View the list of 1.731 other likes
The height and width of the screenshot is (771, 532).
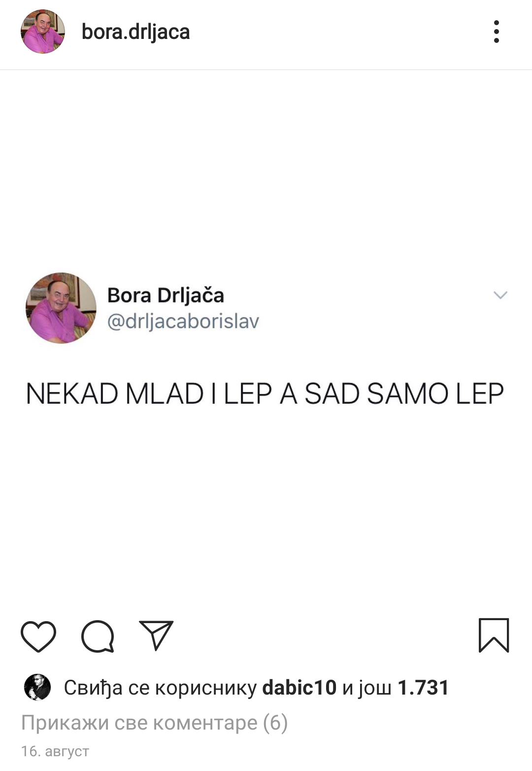pos(423,688)
